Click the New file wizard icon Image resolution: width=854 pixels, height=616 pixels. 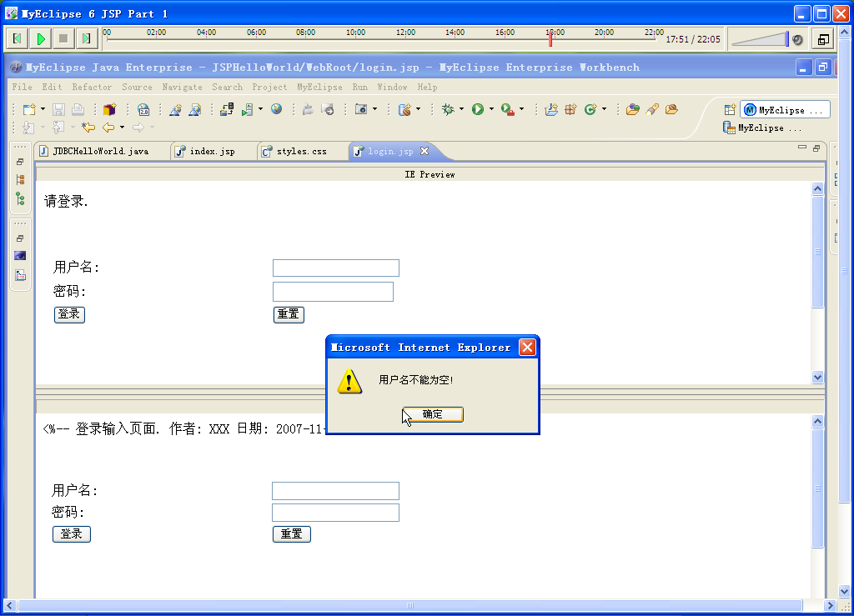click(29, 109)
